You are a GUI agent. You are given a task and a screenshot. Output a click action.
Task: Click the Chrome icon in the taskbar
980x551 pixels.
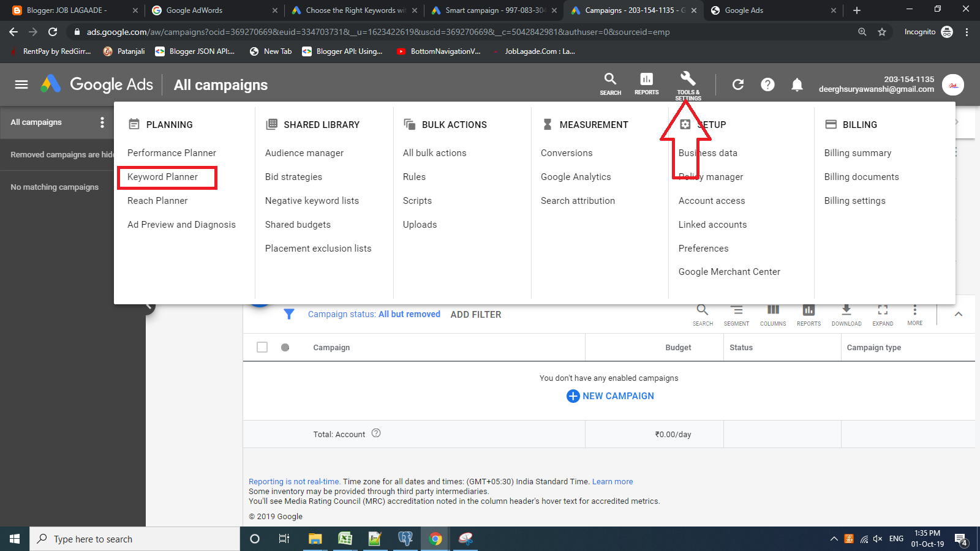click(x=435, y=539)
